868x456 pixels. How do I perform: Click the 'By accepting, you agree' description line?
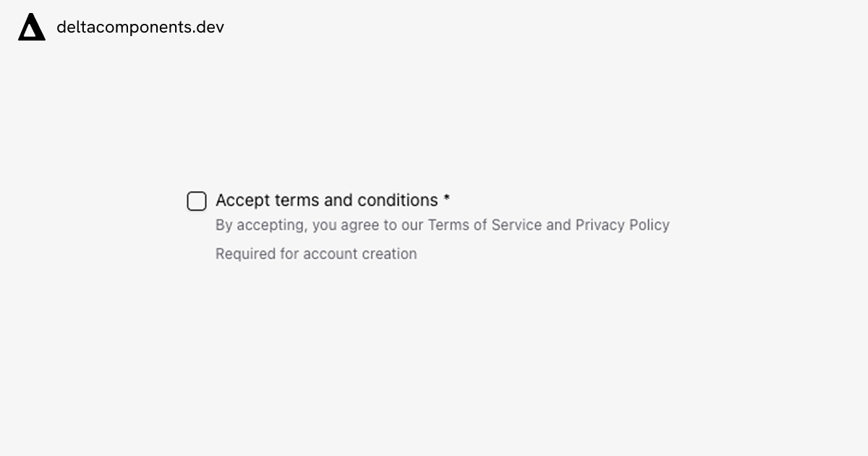click(x=443, y=225)
